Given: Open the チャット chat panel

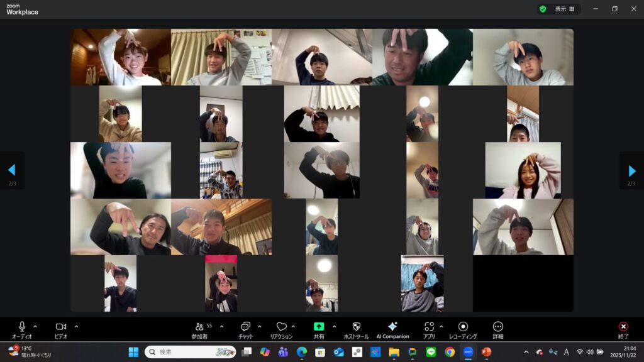Looking at the screenshot, I should click(245, 327).
